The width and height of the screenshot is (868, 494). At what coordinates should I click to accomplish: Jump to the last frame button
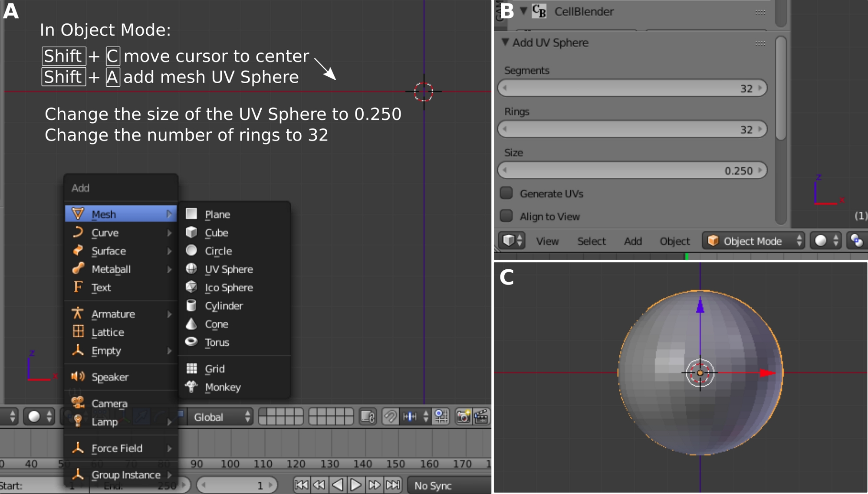[393, 485]
